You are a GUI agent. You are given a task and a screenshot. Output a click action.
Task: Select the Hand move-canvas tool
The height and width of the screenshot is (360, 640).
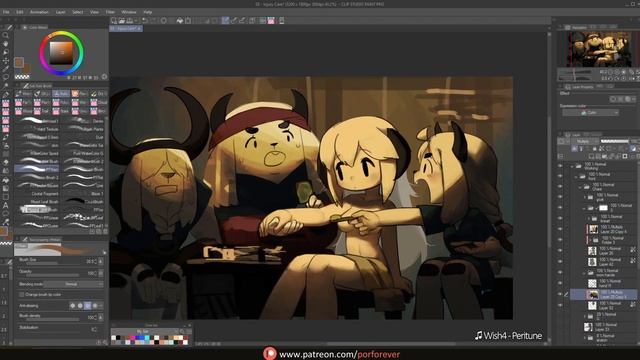point(6,44)
